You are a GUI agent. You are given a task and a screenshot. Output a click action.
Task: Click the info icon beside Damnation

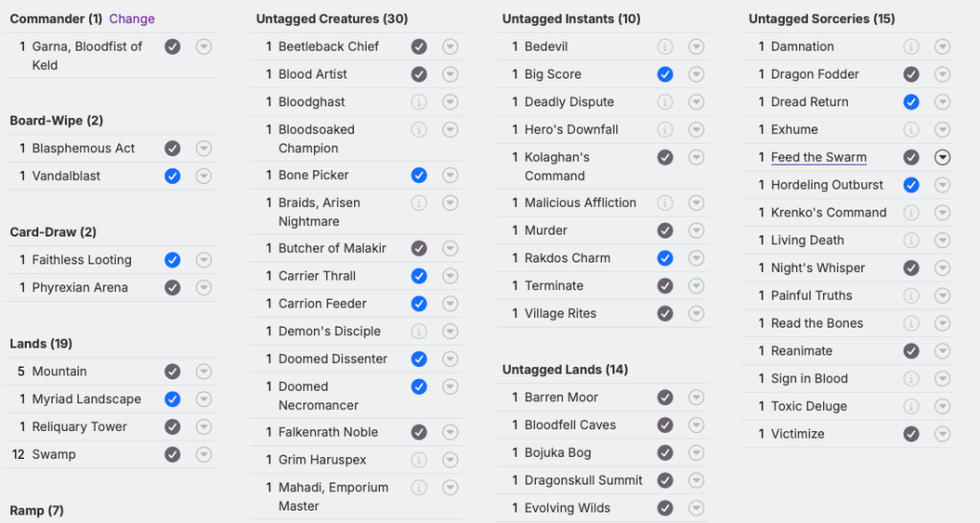(911, 47)
